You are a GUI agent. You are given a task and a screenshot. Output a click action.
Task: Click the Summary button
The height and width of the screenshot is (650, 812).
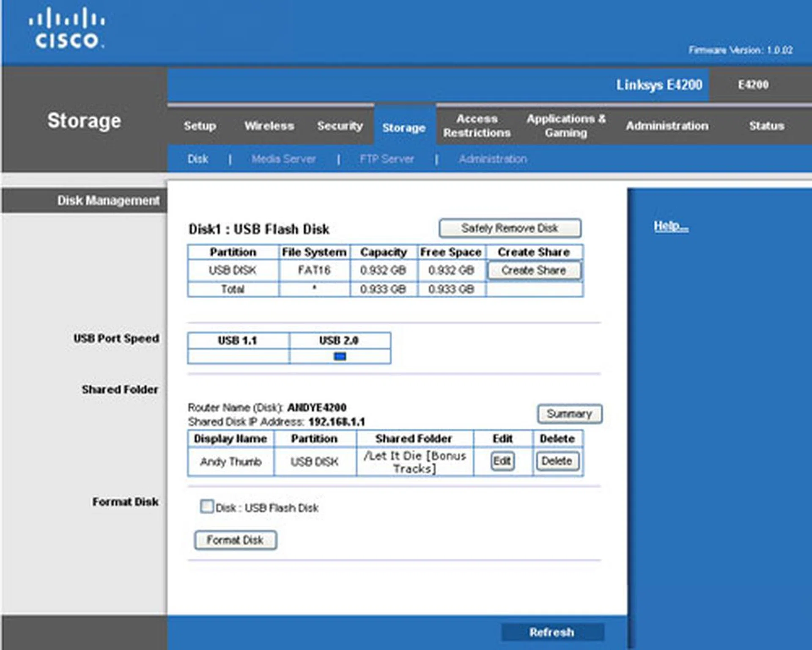[569, 413]
